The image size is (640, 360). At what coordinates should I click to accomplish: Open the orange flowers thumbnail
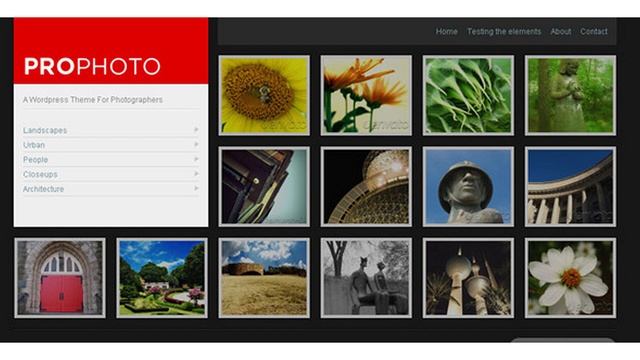pyautogui.click(x=366, y=95)
